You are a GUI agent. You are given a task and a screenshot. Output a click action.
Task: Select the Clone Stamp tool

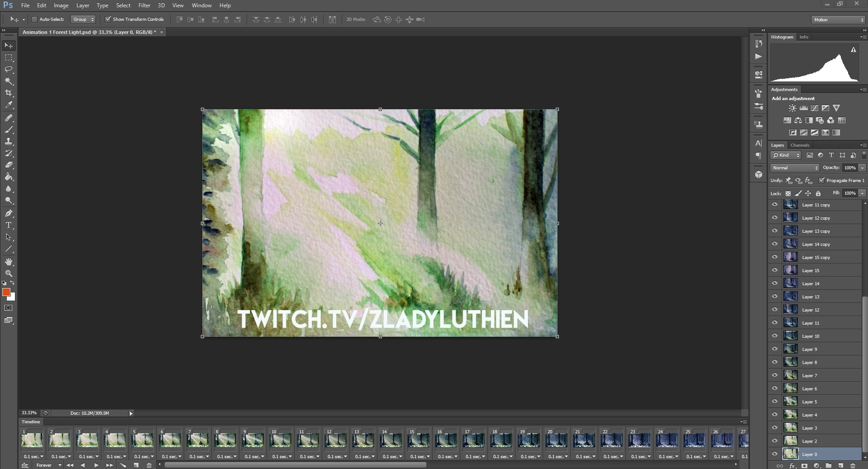click(9, 142)
